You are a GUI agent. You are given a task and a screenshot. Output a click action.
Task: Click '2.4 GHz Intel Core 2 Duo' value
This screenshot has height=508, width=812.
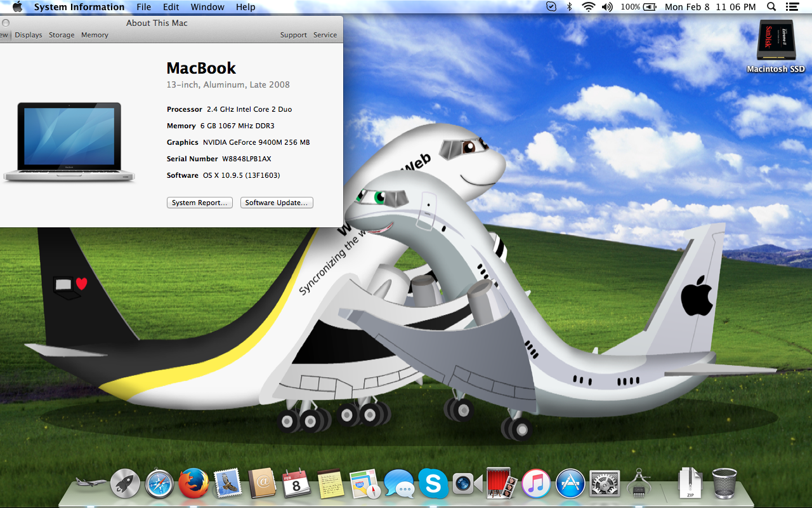[249, 109]
